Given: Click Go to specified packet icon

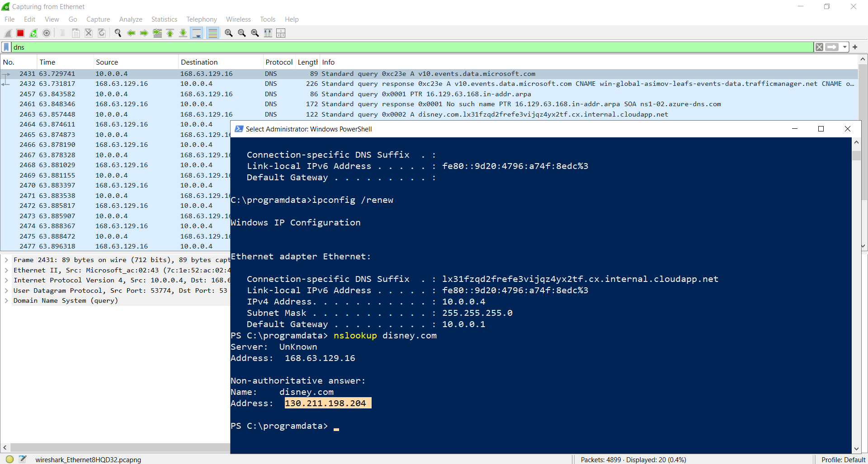Looking at the screenshot, I should [x=157, y=33].
